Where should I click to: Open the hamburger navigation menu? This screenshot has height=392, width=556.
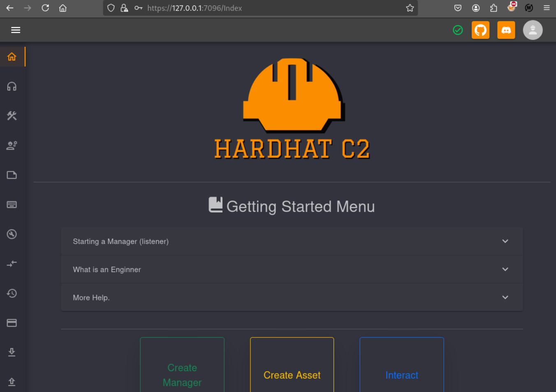16,30
